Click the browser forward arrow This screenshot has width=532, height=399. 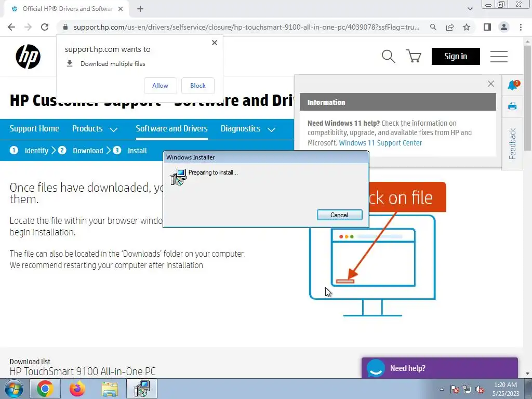coord(28,27)
